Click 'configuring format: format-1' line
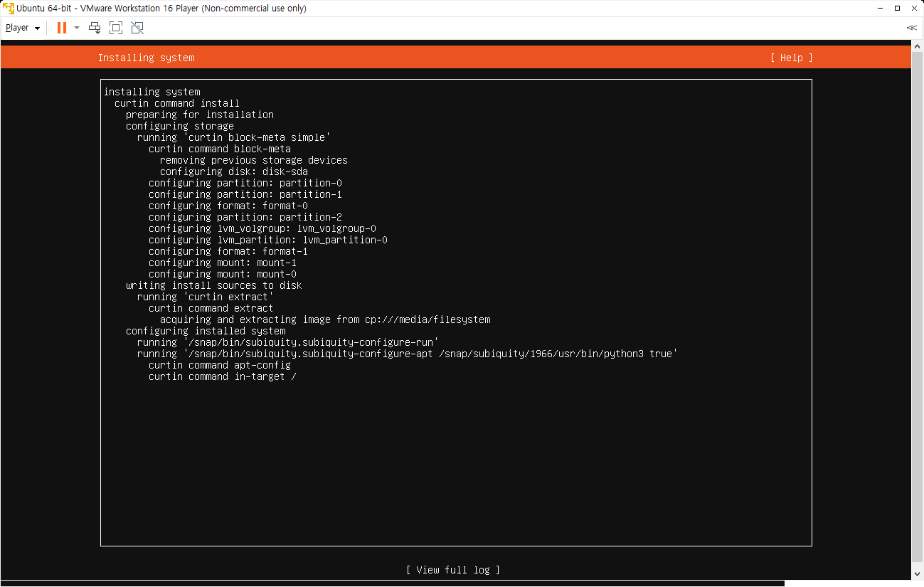The image size is (924, 587). click(228, 251)
